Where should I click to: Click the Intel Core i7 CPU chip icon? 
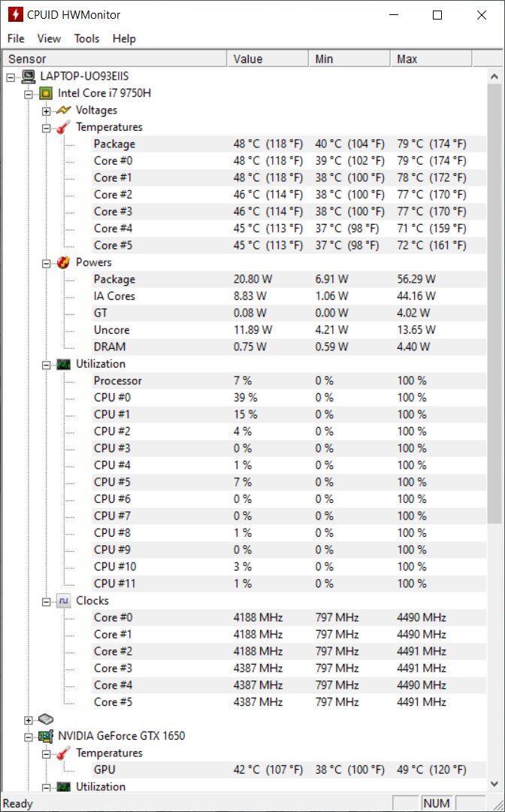coord(47,93)
